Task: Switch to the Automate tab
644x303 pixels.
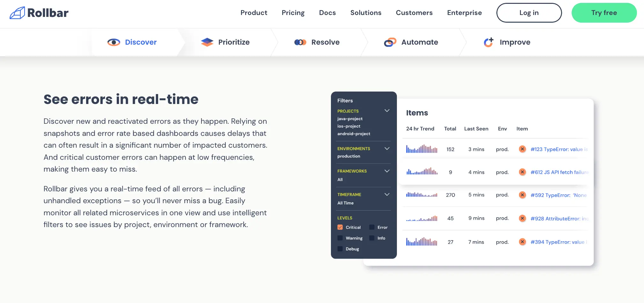Action: (x=411, y=42)
